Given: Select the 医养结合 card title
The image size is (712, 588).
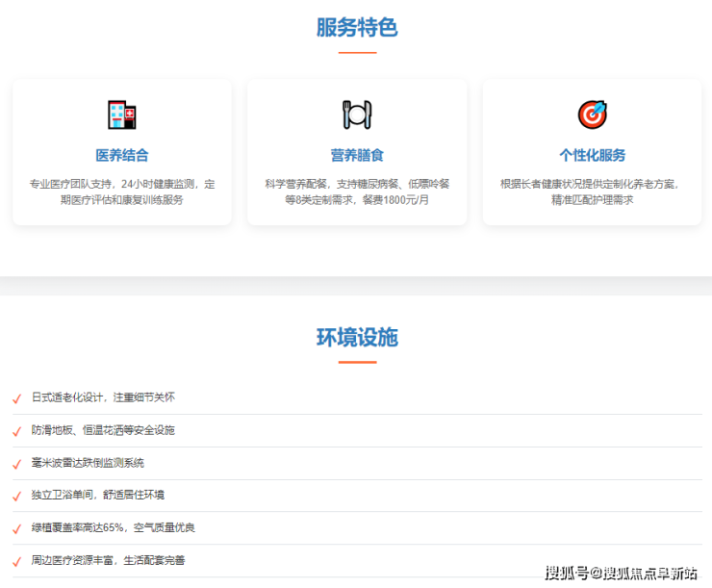Looking at the screenshot, I should pyautogui.click(x=122, y=155).
